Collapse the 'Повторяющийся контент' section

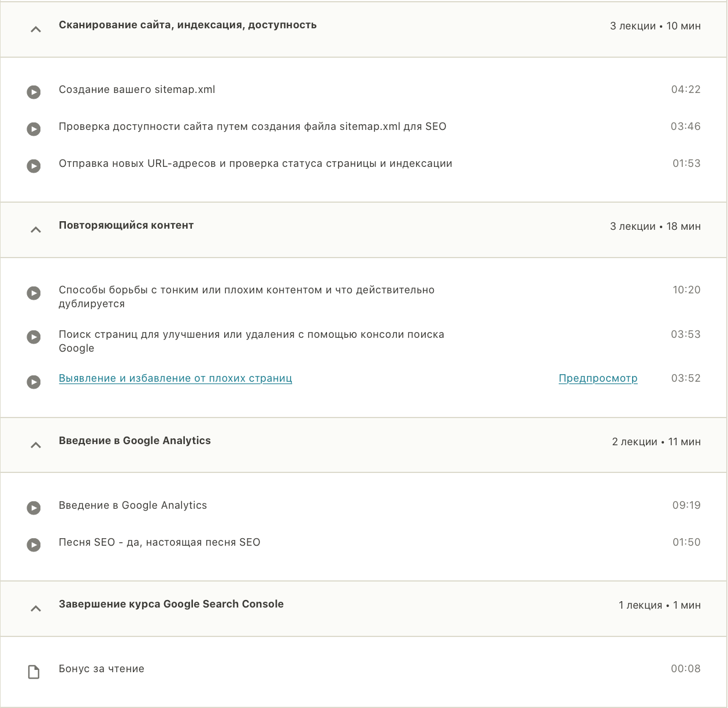tap(35, 229)
